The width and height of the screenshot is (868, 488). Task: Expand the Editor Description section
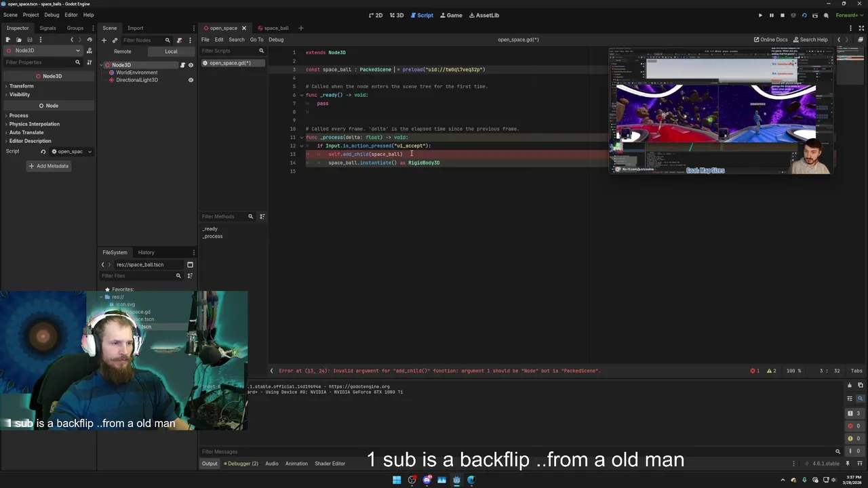30,141
